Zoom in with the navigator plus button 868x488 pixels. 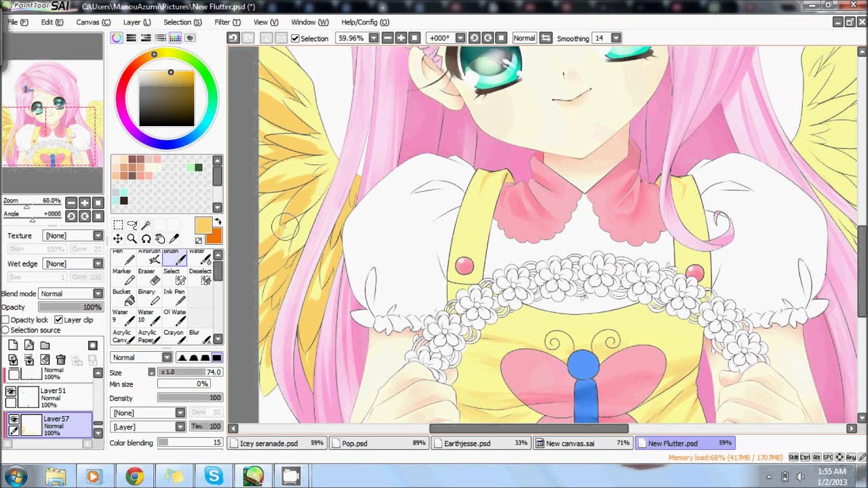pyautogui.click(x=85, y=203)
